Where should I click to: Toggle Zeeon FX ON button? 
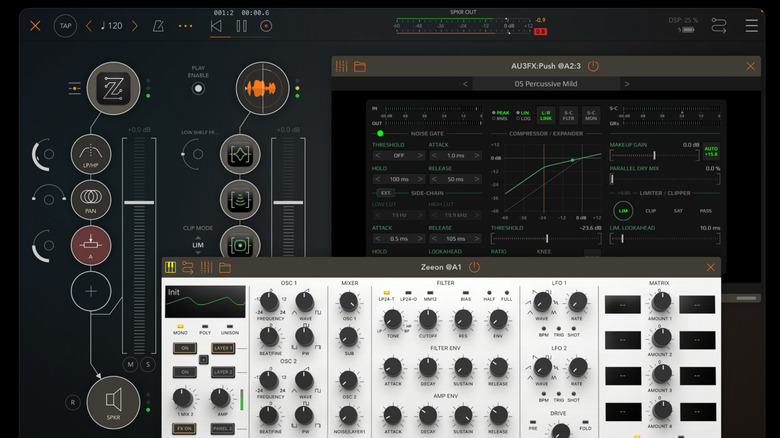[x=184, y=429]
